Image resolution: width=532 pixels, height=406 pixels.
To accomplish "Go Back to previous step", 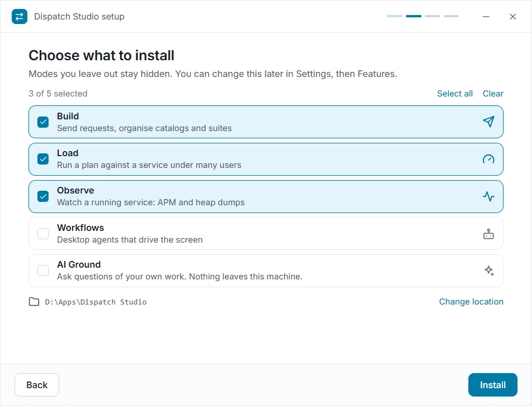I will (37, 385).
